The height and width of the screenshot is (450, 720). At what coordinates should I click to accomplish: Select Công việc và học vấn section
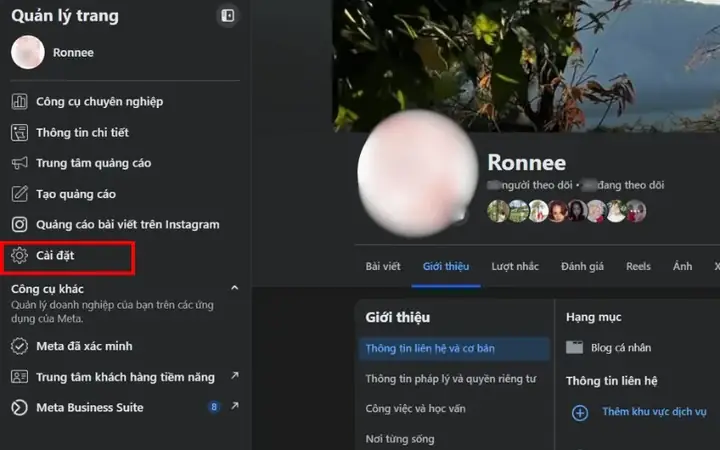pos(416,409)
